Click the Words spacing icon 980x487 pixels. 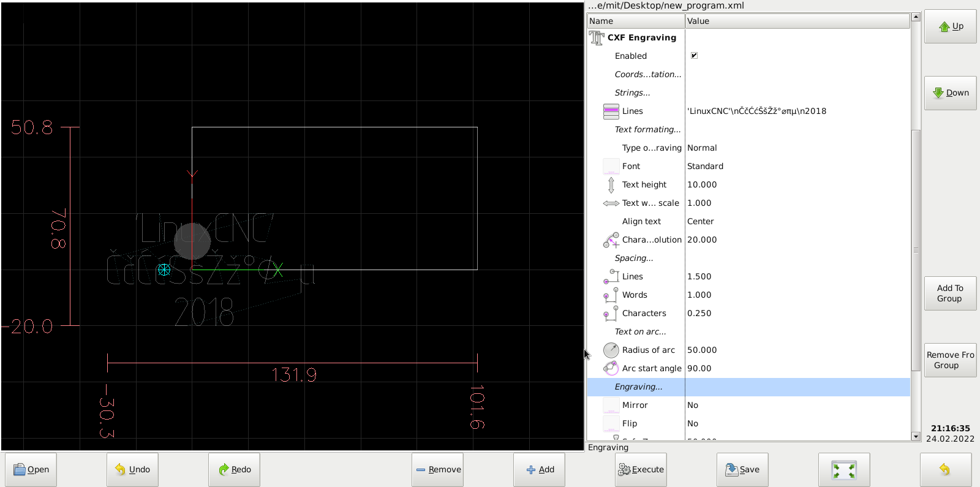tap(611, 295)
